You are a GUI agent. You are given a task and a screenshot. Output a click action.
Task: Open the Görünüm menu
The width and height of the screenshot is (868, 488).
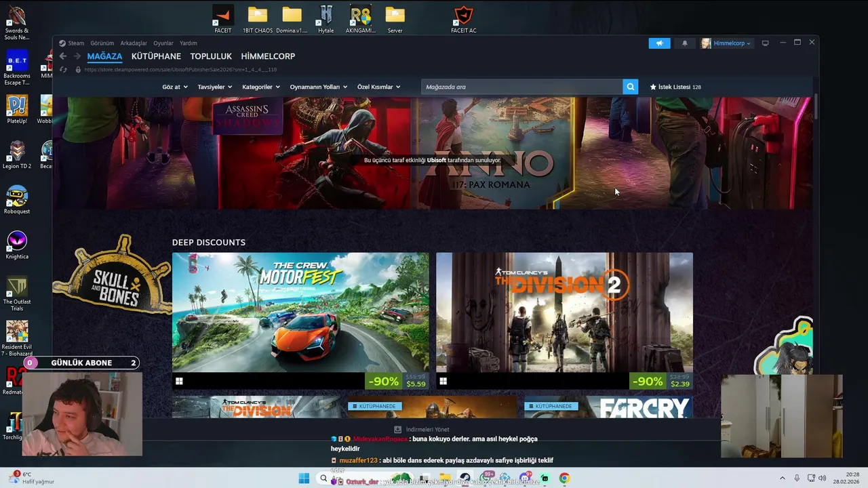pyautogui.click(x=102, y=43)
